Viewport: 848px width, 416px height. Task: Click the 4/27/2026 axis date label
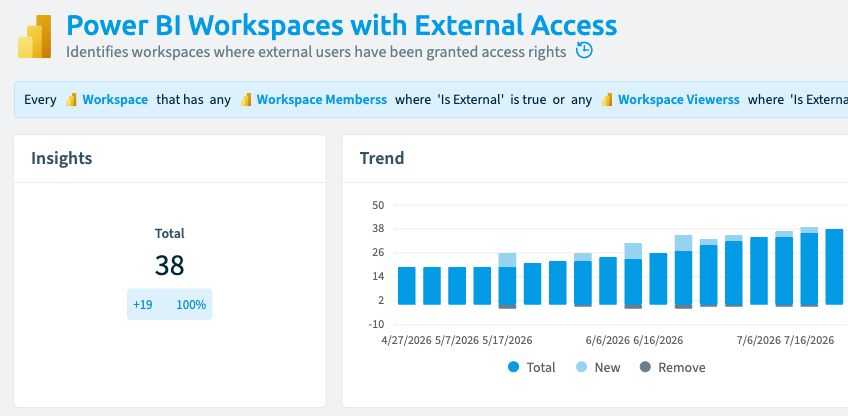(406, 340)
